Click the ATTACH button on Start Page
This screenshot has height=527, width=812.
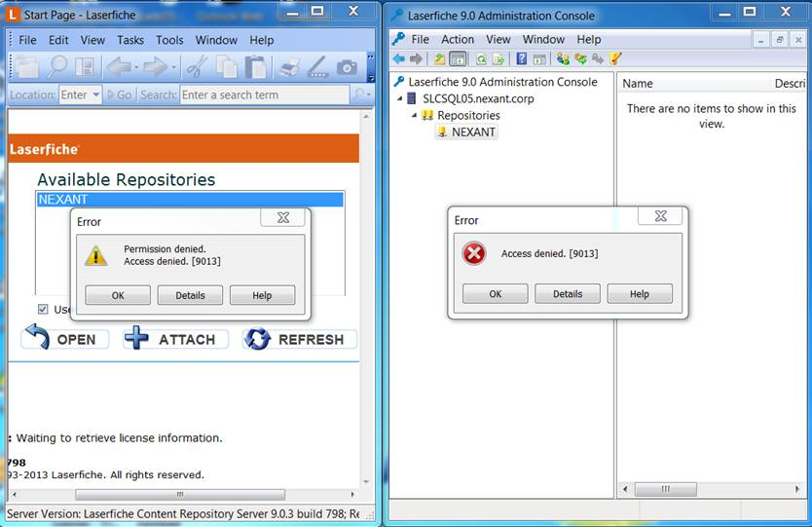(x=176, y=339)
